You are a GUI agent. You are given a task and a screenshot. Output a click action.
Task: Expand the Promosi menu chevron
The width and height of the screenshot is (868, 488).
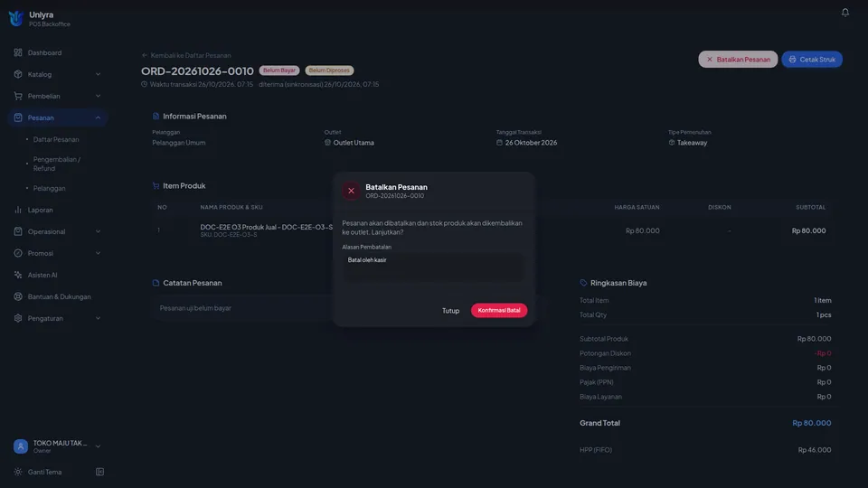(98, 253)
